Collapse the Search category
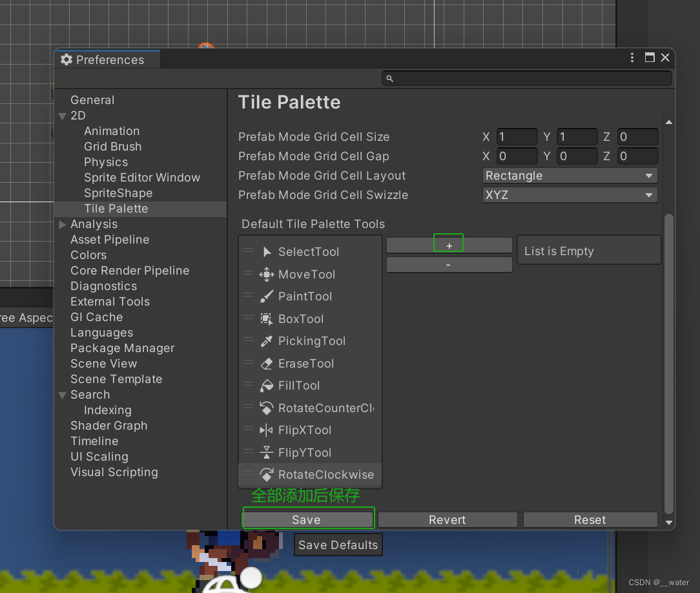This screenshot has height=593, width=700. [x=63, y=395]
